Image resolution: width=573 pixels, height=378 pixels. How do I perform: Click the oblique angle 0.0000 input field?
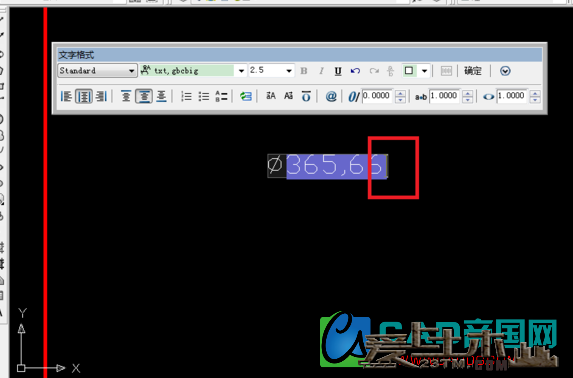pyautogui.click(x=377, y=96)
